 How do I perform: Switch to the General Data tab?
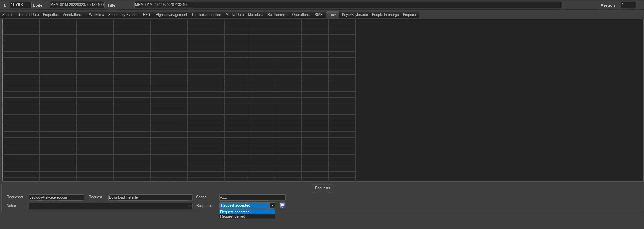(28, 15)
